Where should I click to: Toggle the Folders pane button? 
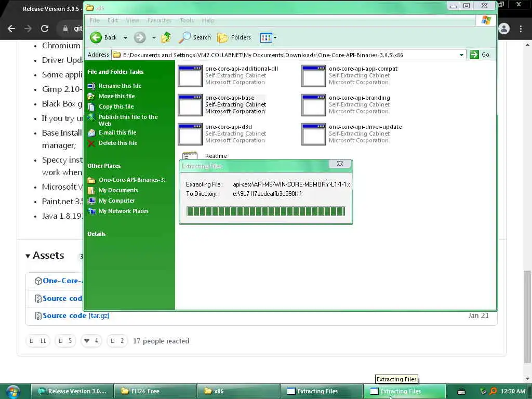click(x=234, y=37)
